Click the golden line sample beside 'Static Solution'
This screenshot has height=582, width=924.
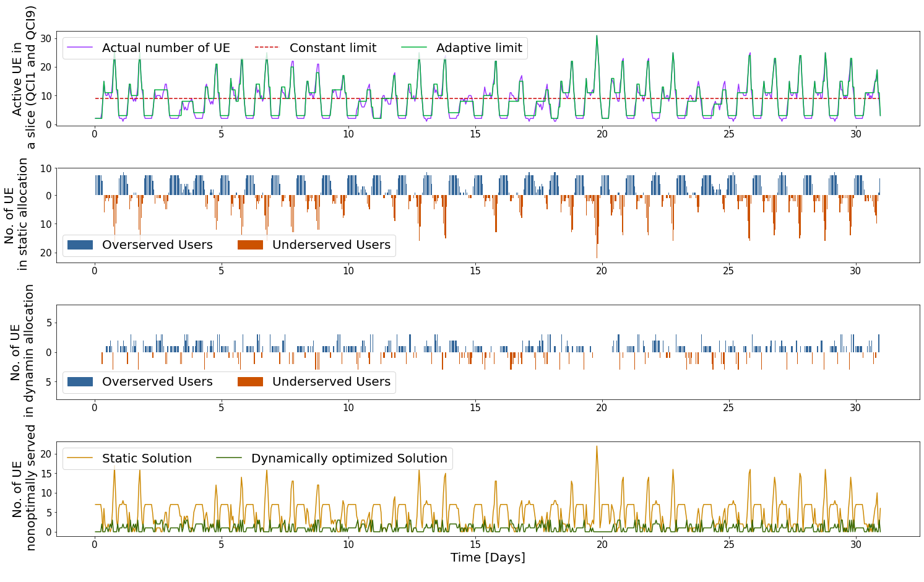[x=80, y=458]
